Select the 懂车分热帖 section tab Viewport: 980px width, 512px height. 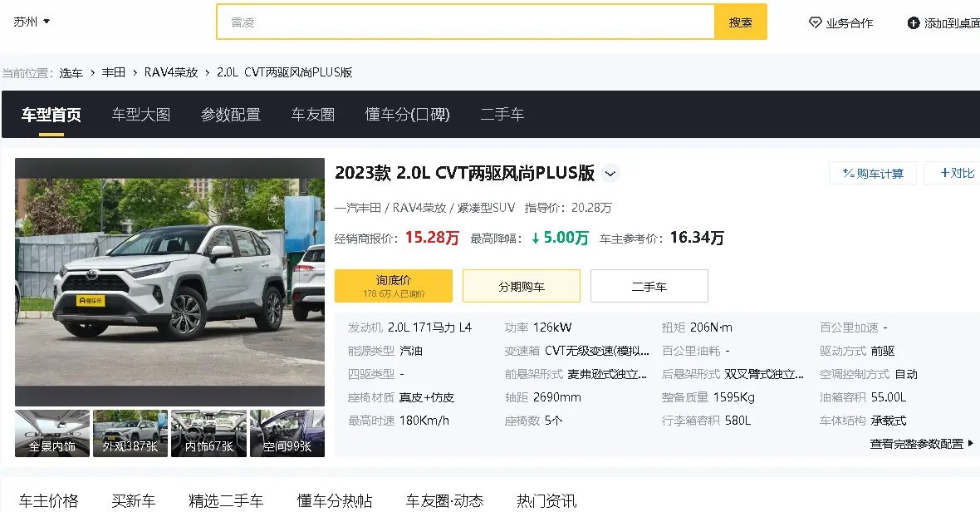click(x=335, y=500)
